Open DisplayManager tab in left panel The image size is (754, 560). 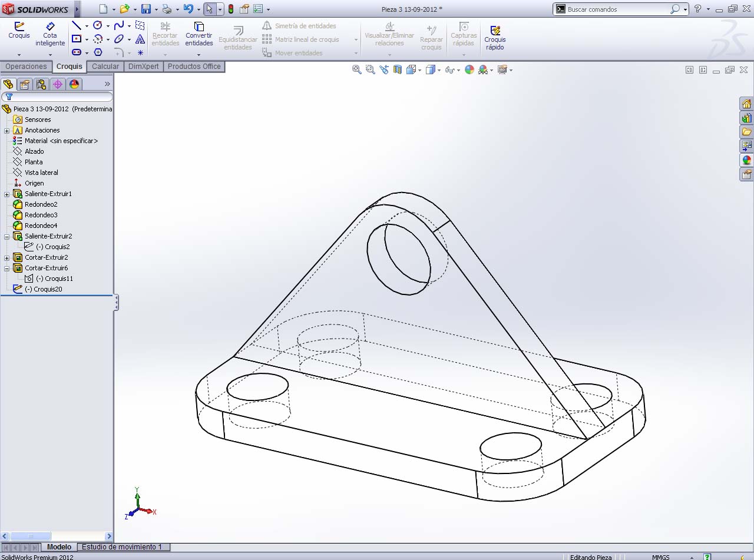tap(74, 84)
